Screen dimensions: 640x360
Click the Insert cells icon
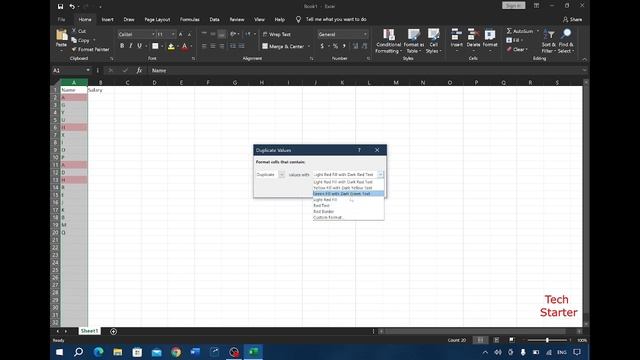pyautogui.click(x=456, y=35)
